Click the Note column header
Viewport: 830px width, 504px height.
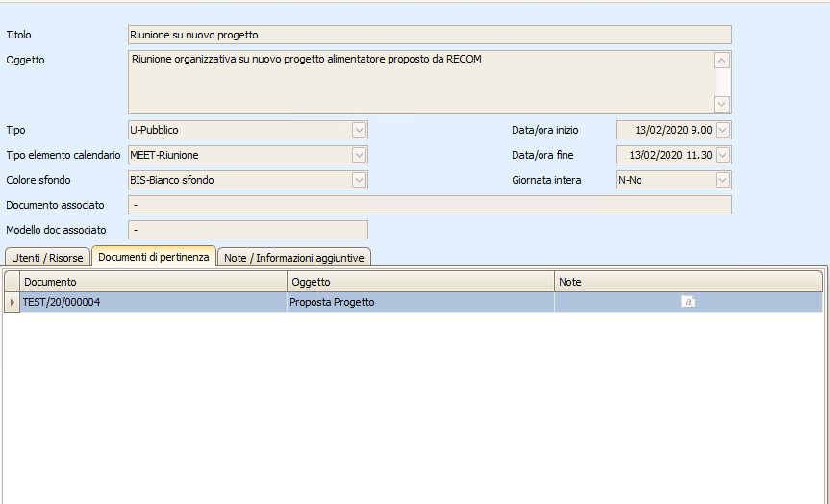tap(688, 282)
